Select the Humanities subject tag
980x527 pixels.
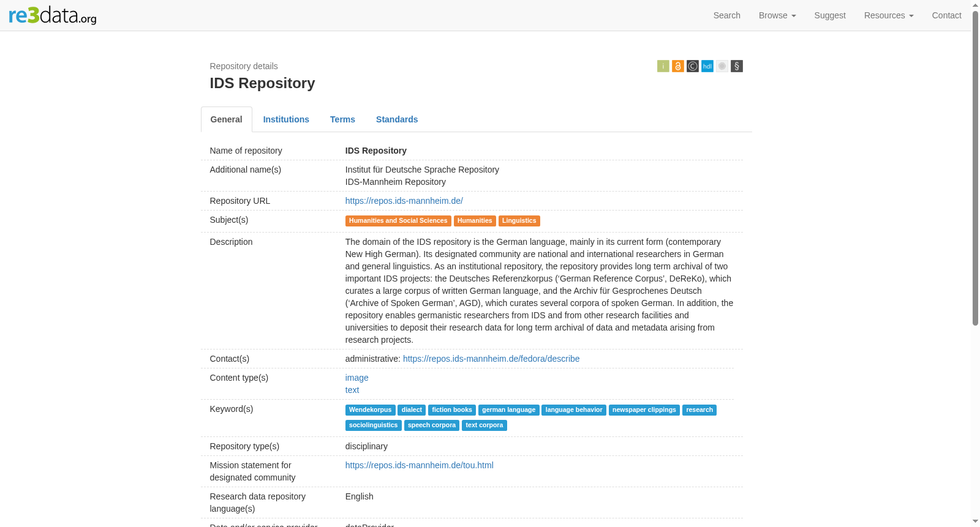coord(475,221)
